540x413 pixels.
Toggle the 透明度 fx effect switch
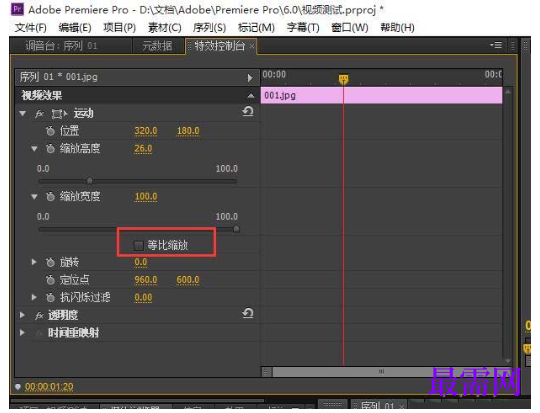39,315
